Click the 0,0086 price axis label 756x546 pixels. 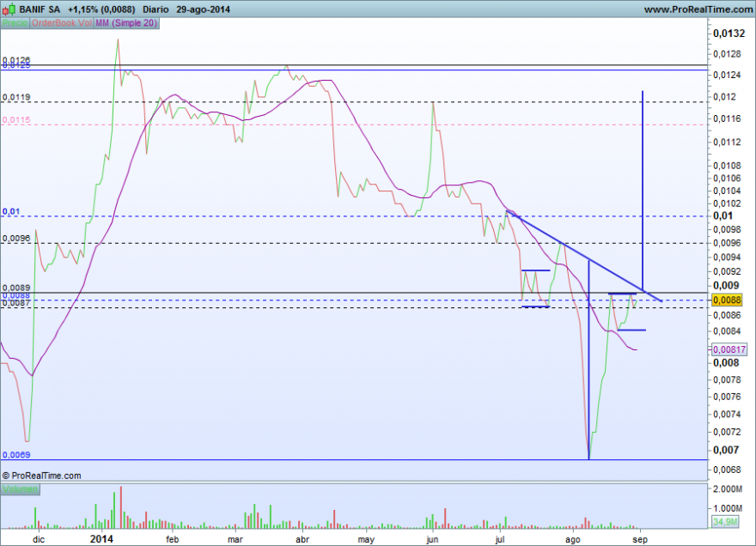point(727,315)
